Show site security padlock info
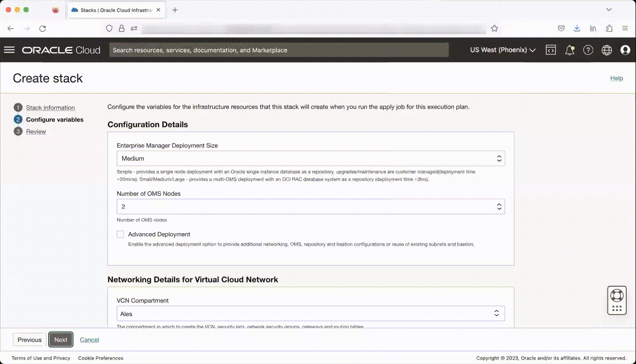This screenshot has height=364, width=636. click(122, 28)
